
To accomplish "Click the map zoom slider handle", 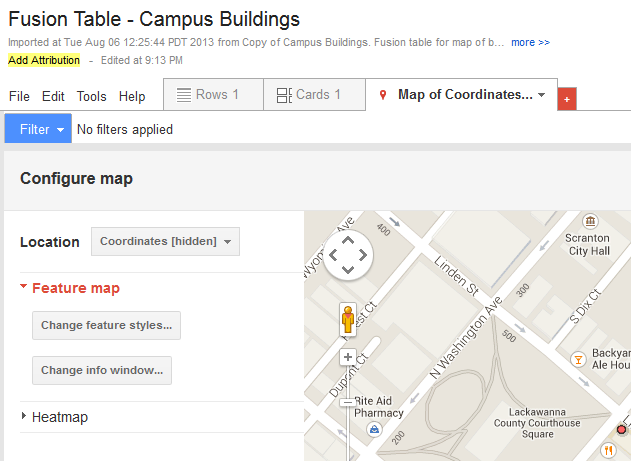I will pos(348,402).
